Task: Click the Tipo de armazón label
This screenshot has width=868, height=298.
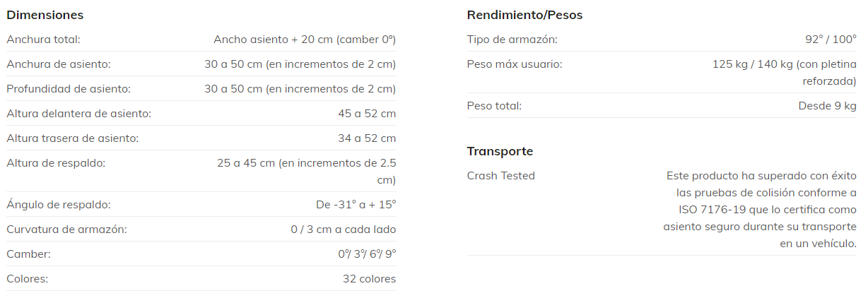Action: coord(512,40)
